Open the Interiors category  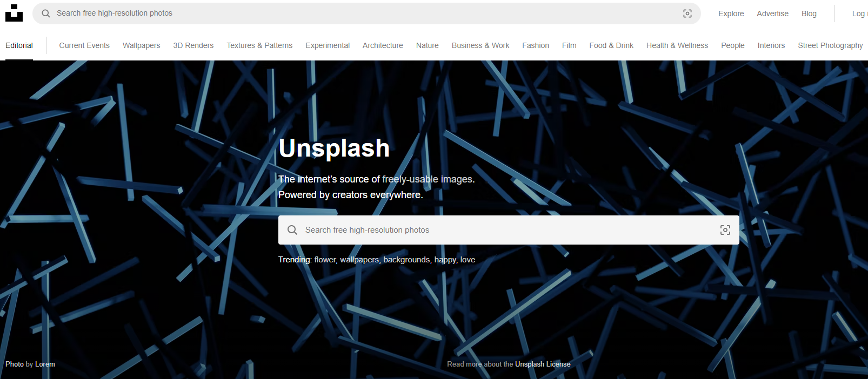(x=771, y=45)
